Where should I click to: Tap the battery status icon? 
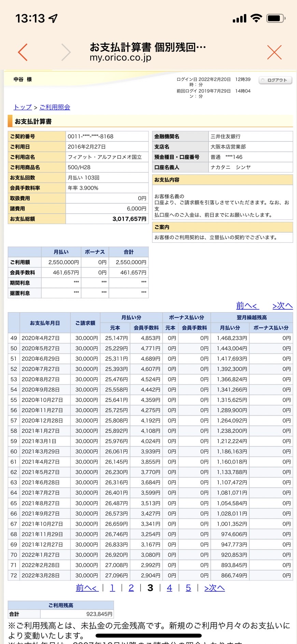click(x=276, y=18)
